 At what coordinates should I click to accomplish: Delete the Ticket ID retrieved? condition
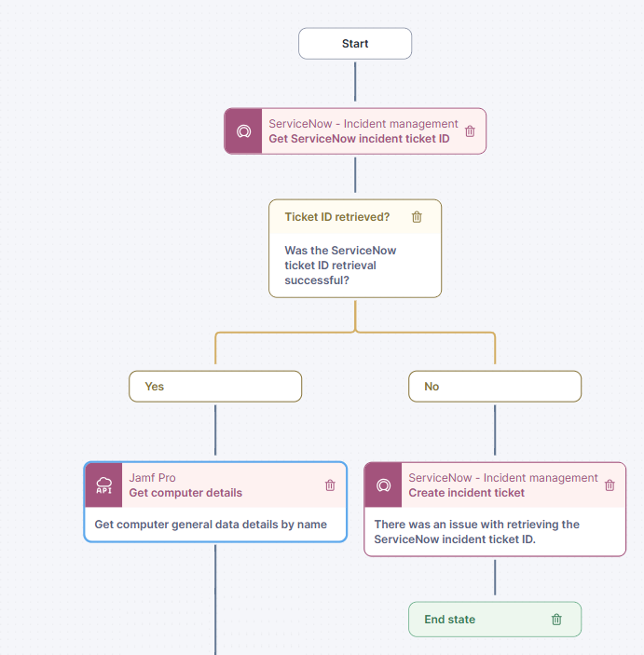point(417,217)
